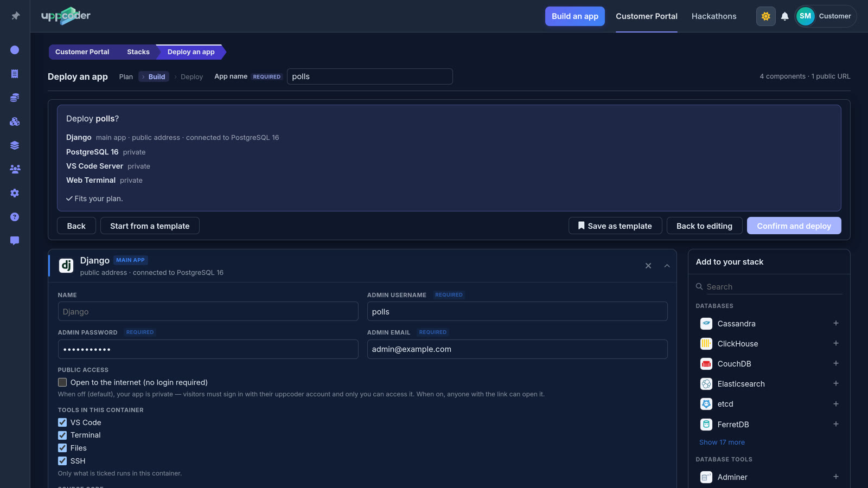Collapse the Django component panel
The height and width of the screenshot is (488, 868).
coord(667,266)
